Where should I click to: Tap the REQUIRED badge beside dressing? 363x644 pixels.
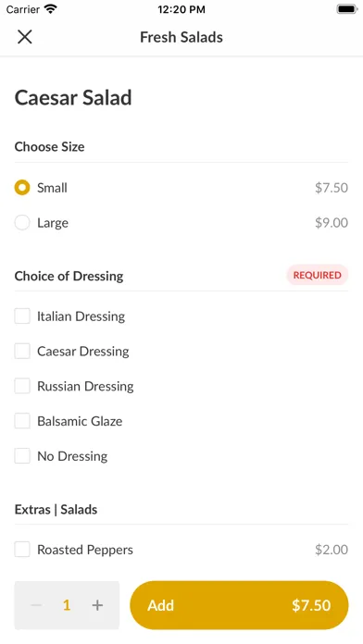click(x=317, y=275)
